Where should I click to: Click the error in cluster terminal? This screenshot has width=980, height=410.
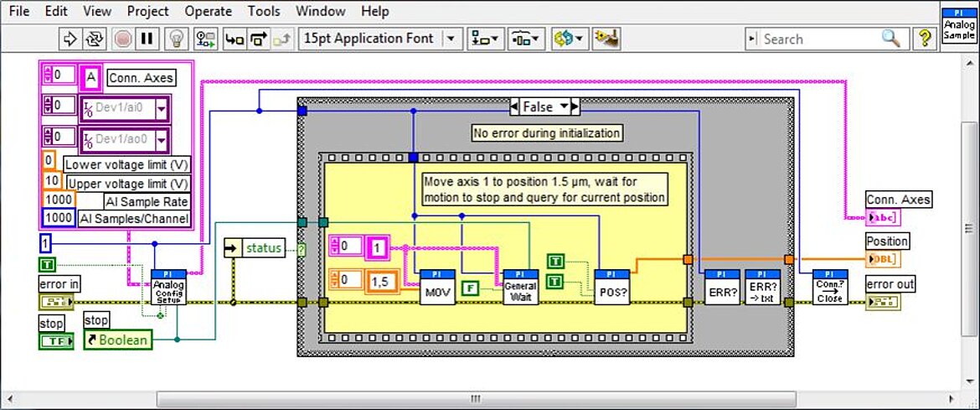click(58, 303)
